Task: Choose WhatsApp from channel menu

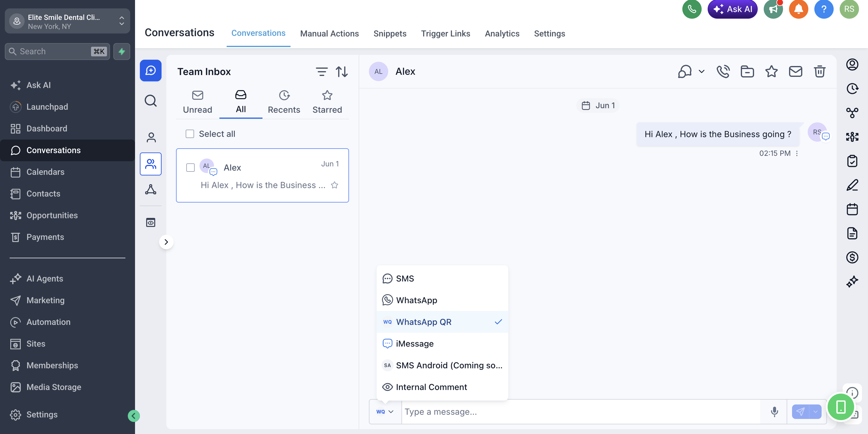Action: coord(442,300)
